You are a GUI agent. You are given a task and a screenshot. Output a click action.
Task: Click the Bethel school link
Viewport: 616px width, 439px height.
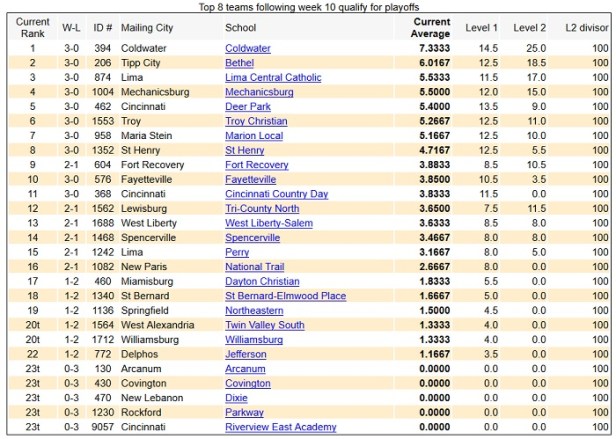(x=239, y=63)
